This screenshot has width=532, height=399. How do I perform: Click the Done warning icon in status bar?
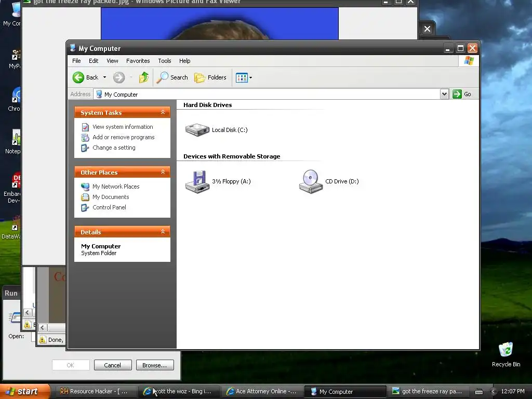click(43, 340)
